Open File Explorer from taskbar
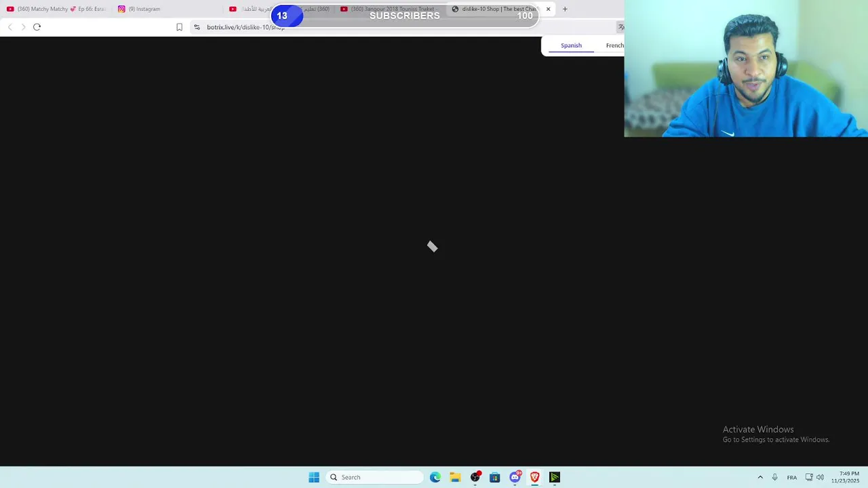Screen dimensions: 868x488 coord(455,477)
